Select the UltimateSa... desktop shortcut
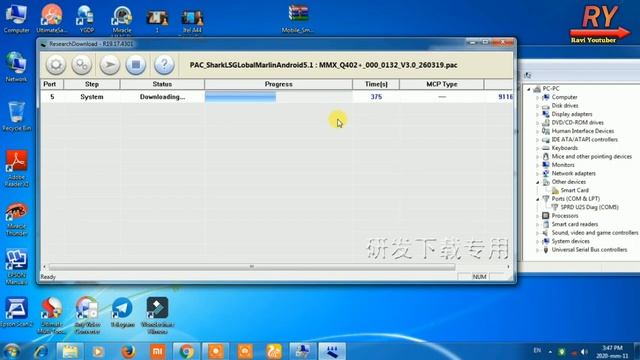This screenshot has height=360, width=640. pyautogui.click(x=51, y=18)
